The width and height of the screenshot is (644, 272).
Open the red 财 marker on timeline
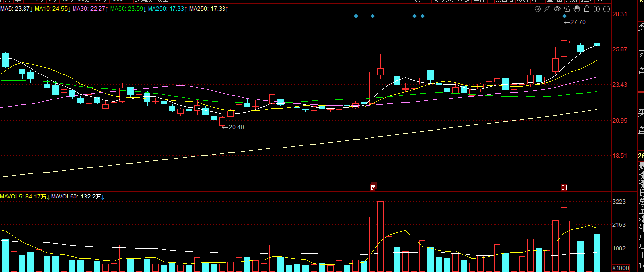tap(564, 187)
